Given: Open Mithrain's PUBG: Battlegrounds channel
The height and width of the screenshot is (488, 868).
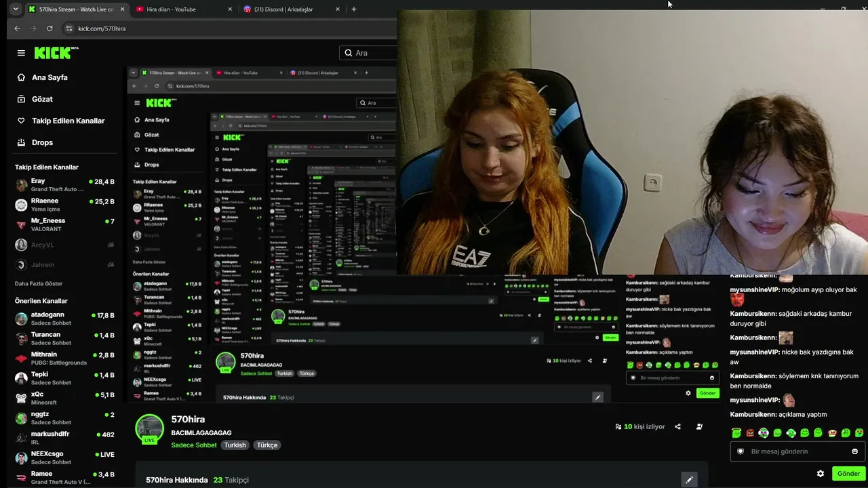Looking at the screenshot, I should coord(65,358).
